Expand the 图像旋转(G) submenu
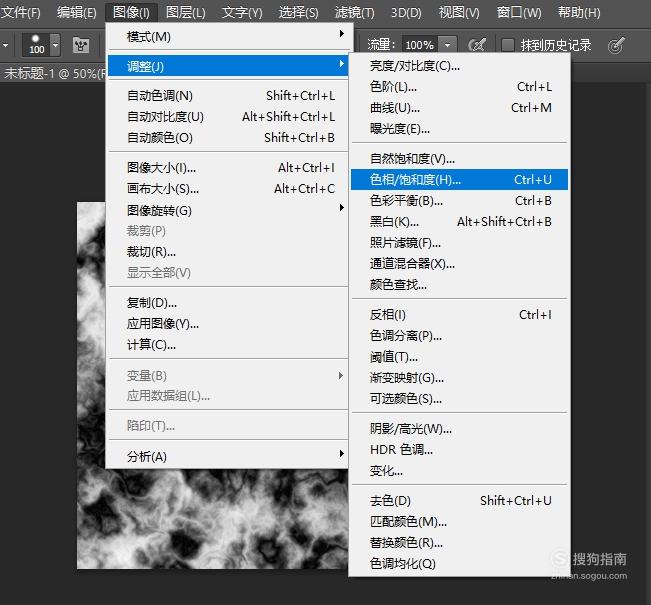 coord(228,211)
